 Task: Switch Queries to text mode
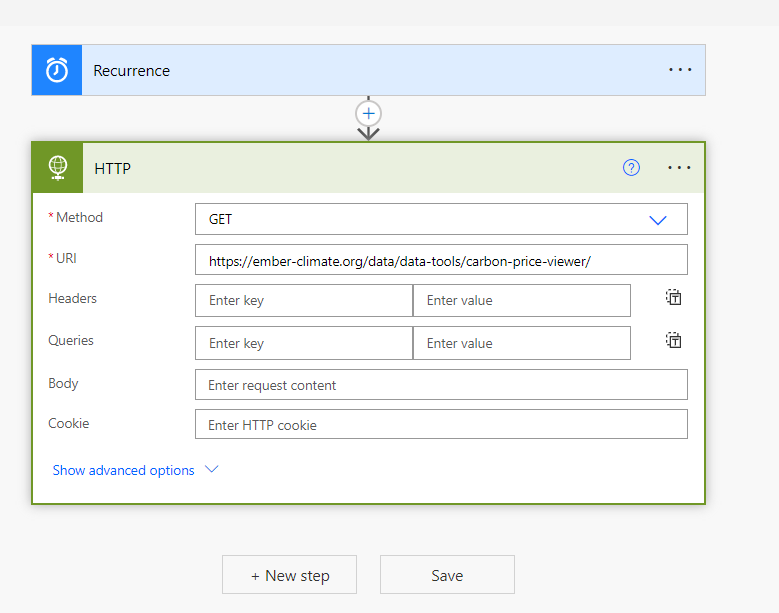pos(674,341)
